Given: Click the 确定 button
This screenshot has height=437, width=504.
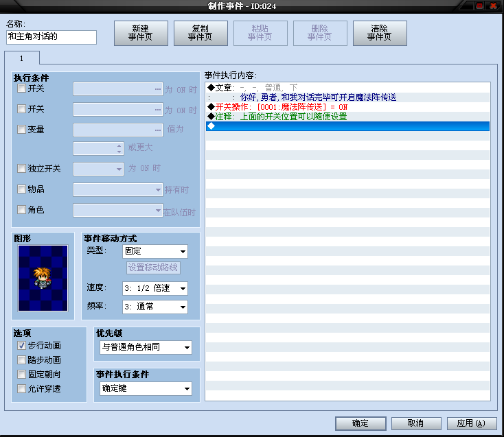Looking at the screenshot, I should [360, 423].
